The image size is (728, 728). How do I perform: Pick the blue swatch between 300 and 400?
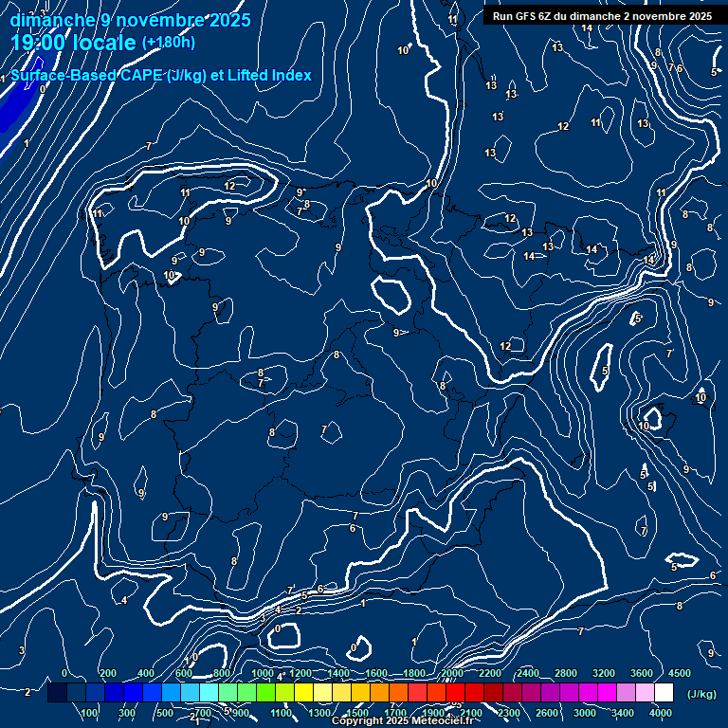pyautogui.click(x=133, y=692)
